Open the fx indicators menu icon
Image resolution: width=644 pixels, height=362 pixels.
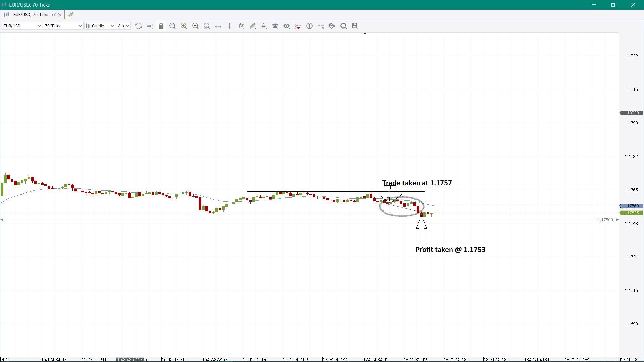[241, 26]
